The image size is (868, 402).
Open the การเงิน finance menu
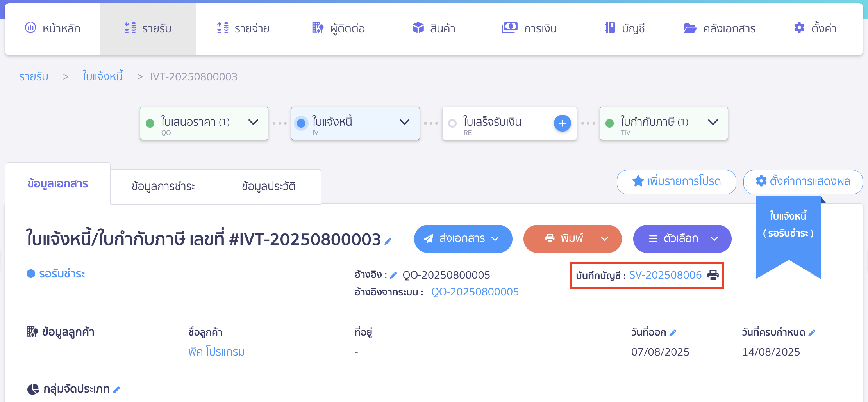(x=529, y=28)
